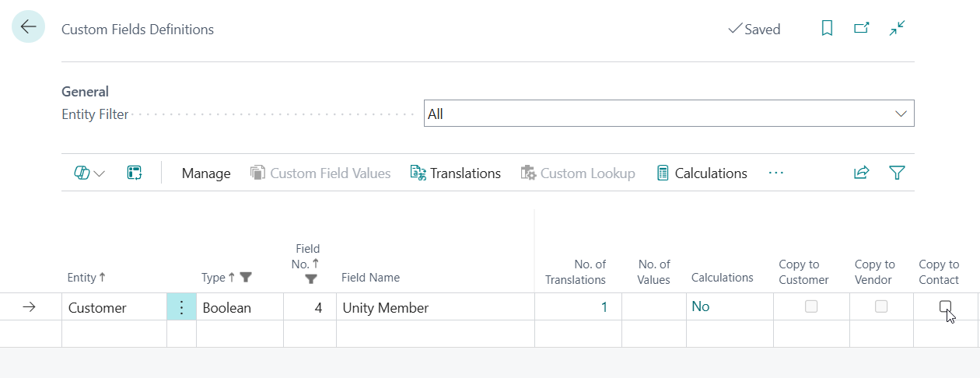Show more options ellipsis menu
This screenshot has width=980, height=378.
click(775, 173)
